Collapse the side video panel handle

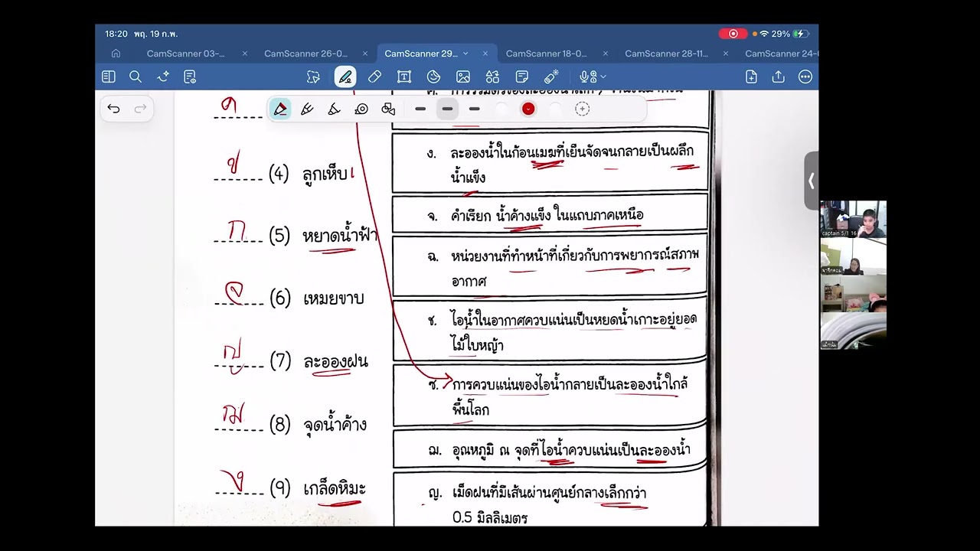point(811,181)
